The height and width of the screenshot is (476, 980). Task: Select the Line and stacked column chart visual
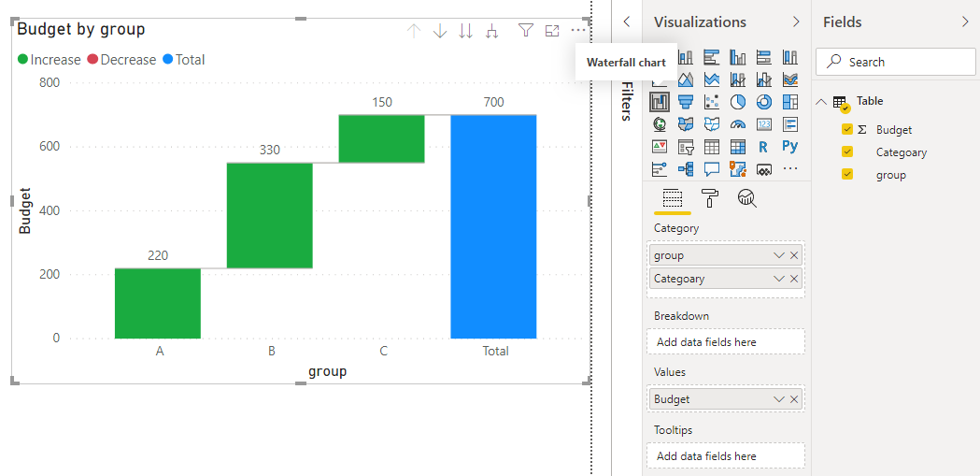click(738, 79)
